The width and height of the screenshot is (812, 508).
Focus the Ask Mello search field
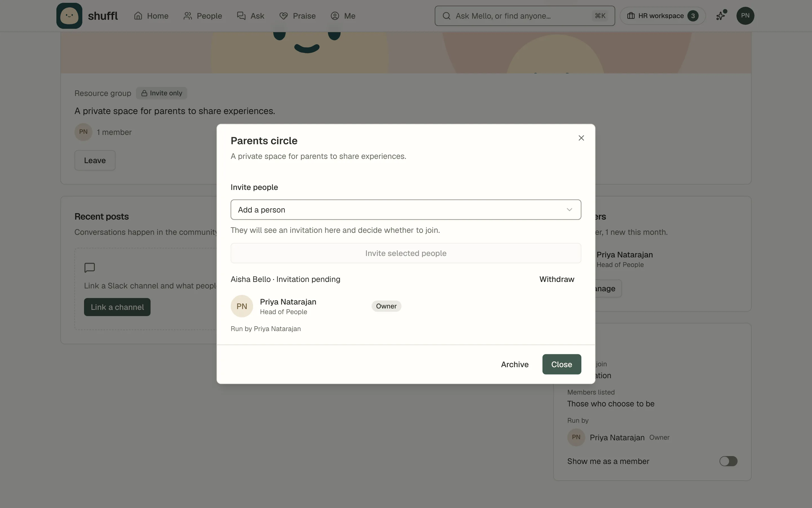click(524, 16)
